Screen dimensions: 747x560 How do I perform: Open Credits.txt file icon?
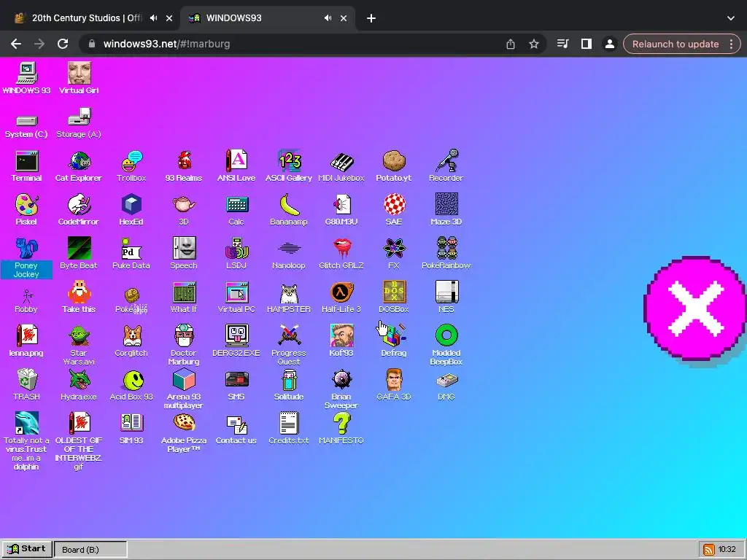coord(289,429)
